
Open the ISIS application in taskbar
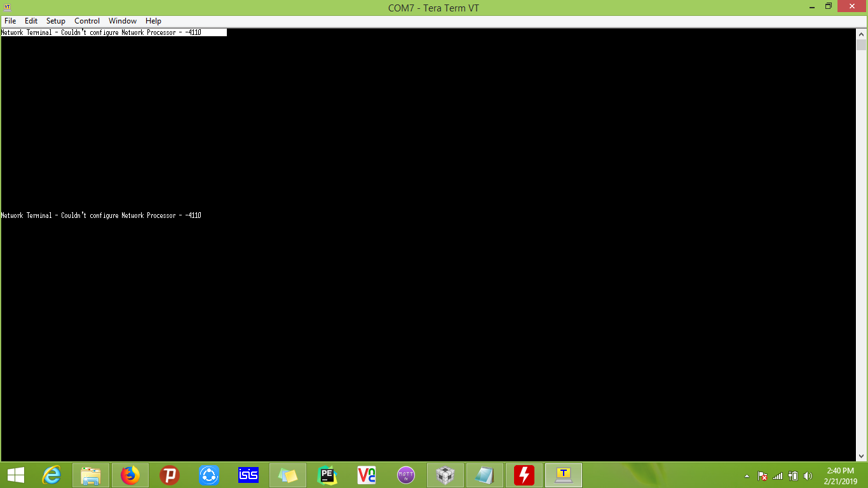(248, 475)
